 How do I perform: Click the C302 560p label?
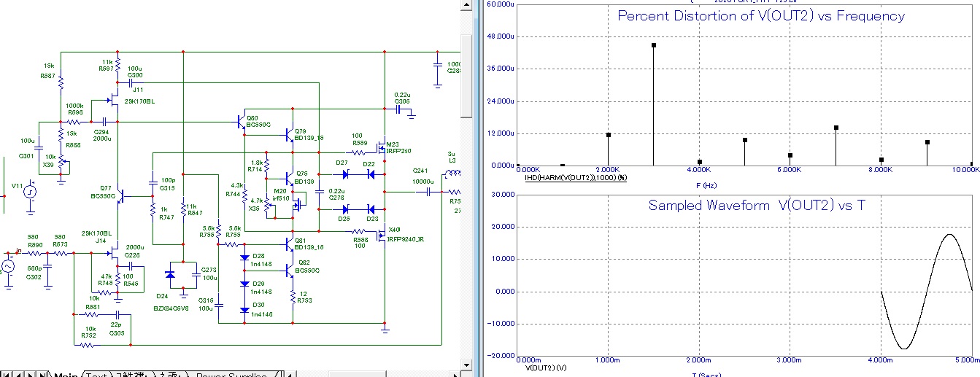(x=34, y=273)
